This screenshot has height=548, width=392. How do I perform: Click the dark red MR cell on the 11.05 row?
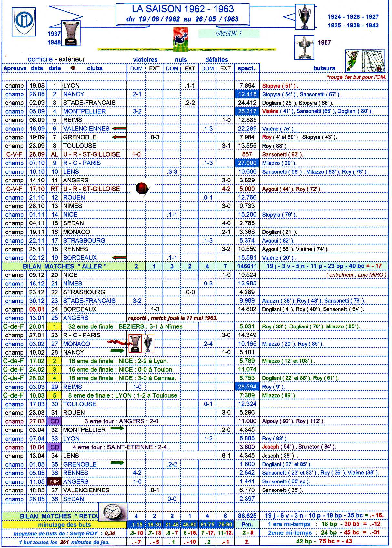[55, 482]
